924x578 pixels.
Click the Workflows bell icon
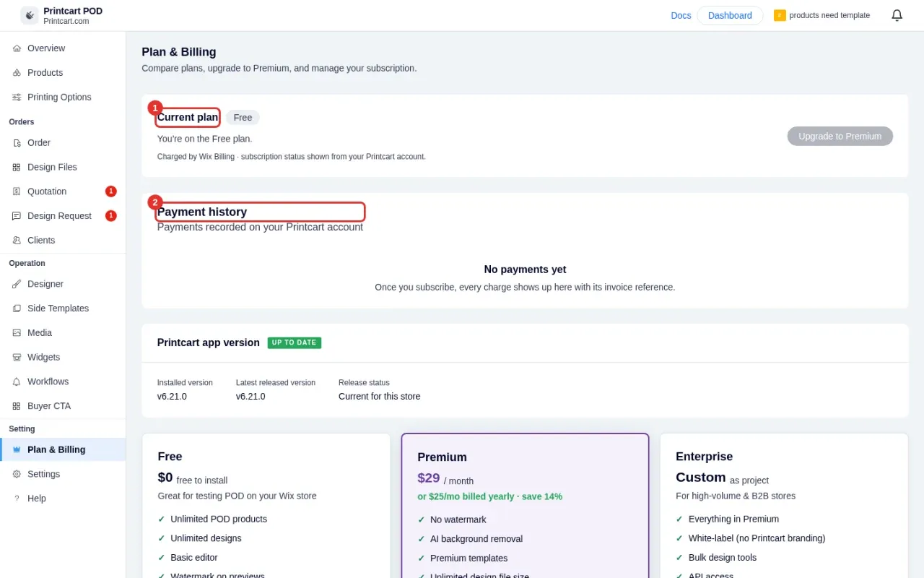17,381
